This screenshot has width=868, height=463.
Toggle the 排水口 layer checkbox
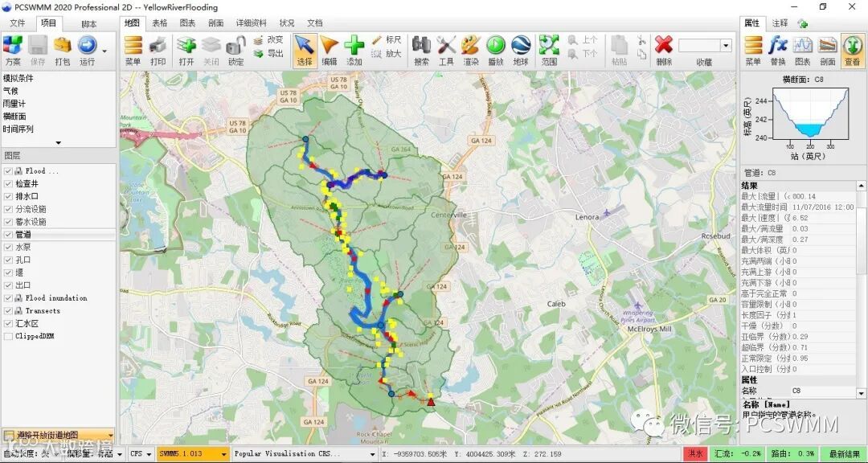pos(8,197)
